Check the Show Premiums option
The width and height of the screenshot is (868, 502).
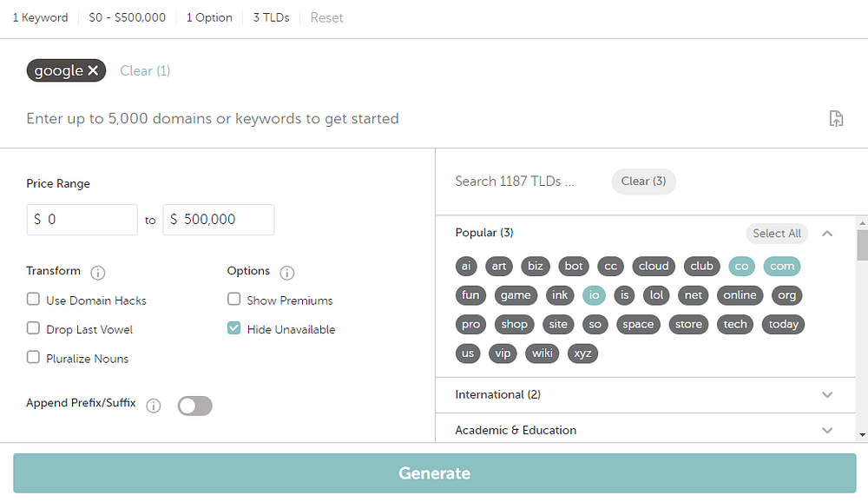pyautogui.click(x=234, y=300)
